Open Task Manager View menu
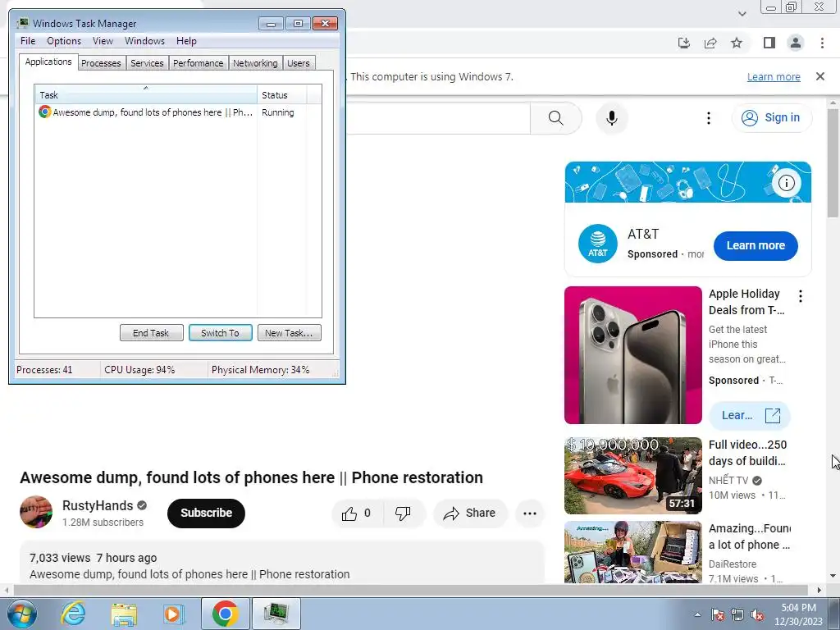 click(x=103, y=41)
